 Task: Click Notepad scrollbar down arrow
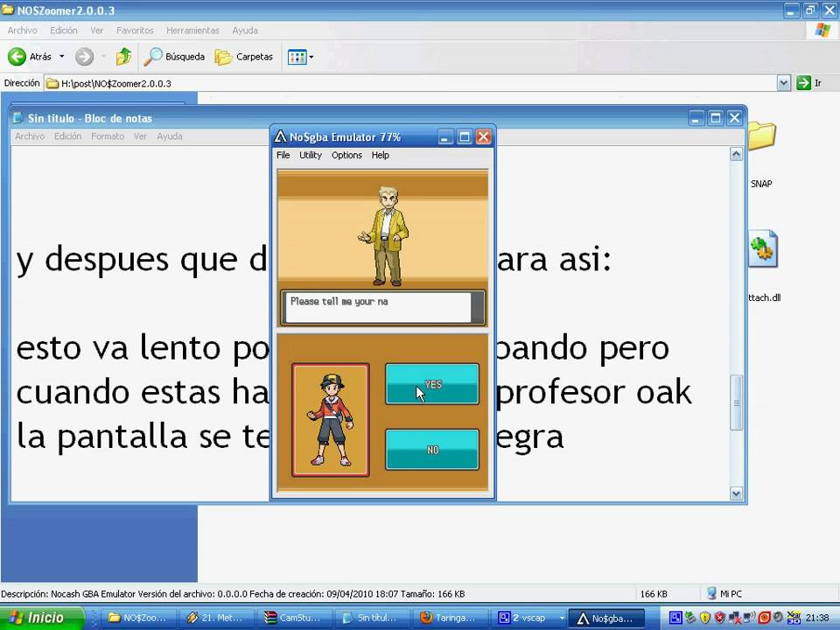(x=737, y=493)
